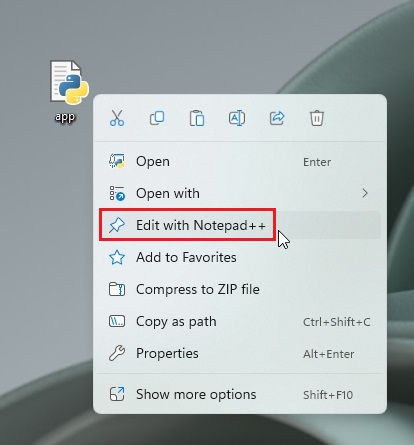Click the Paste clipboard icon
This screenshot has width=414, height=445.
pos(197,118)
